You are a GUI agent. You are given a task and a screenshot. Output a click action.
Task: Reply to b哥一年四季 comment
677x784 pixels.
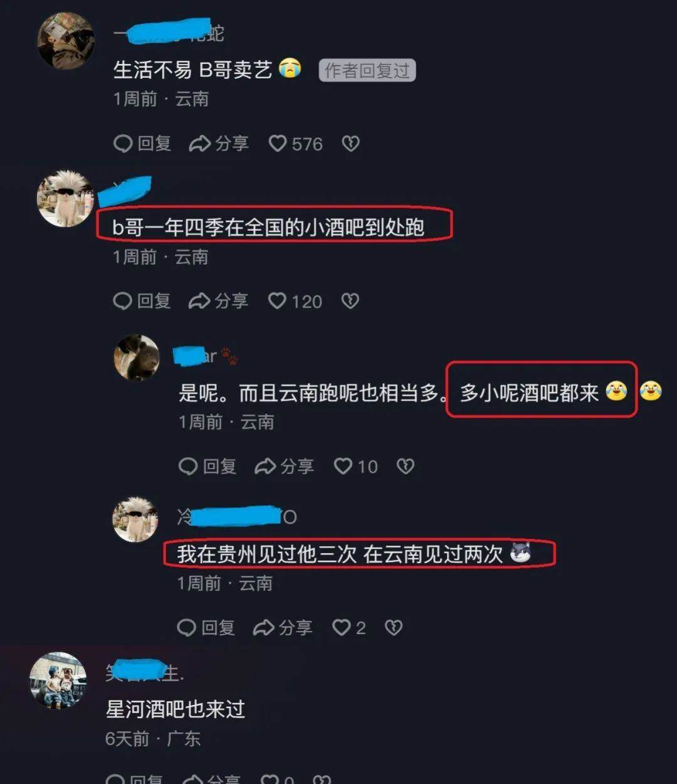[142, 302]
